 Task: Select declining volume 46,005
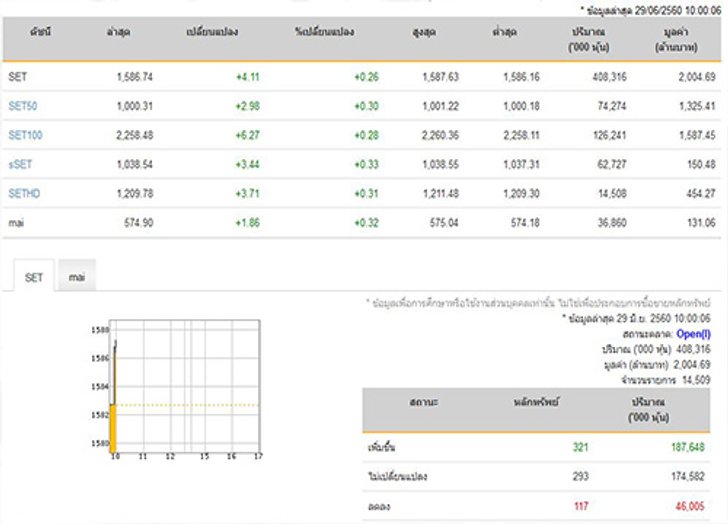pyautogui.click(x=690, y=505)
